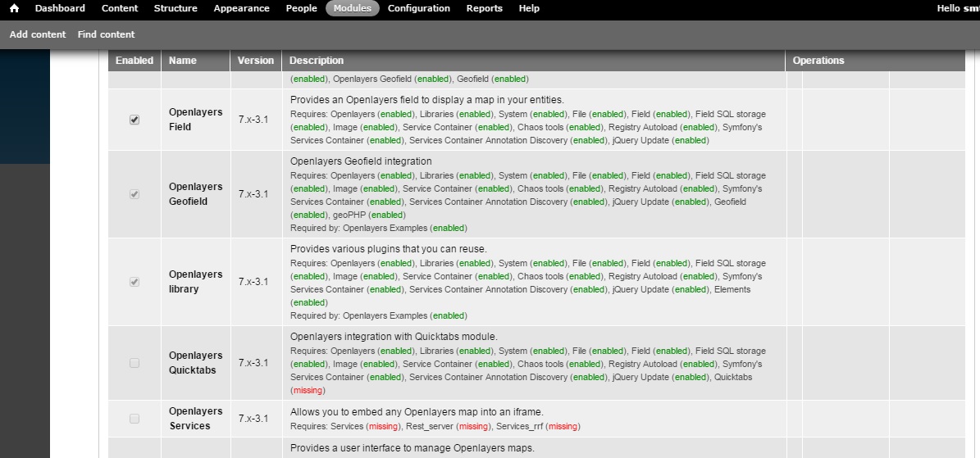Open the Reports menu
The height and width of the screenshot is (458, 980).
tap(485, 8)
